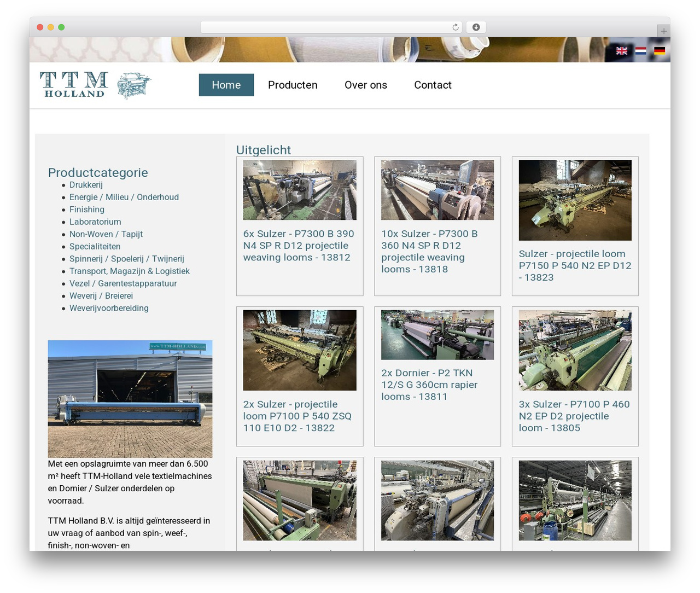Click the browser download icon

tap(476, 27)
